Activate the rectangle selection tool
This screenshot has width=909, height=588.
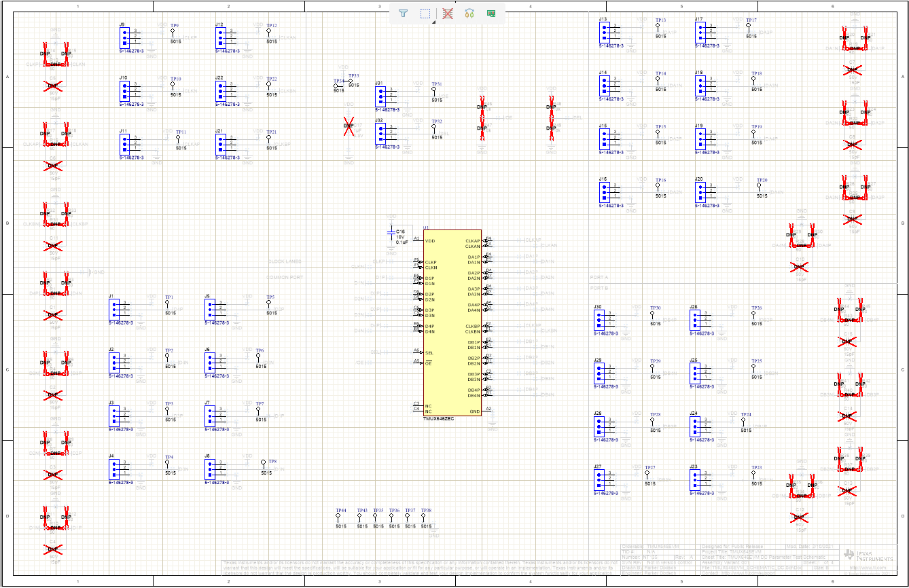point(425,13)
